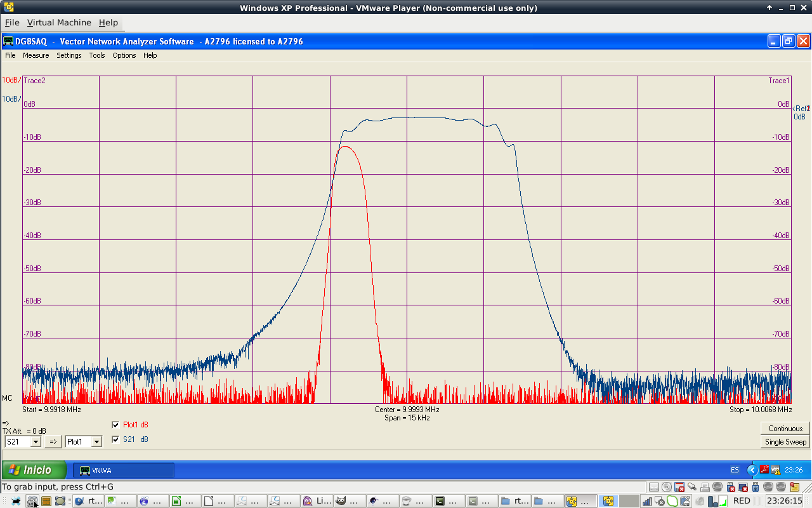
Task: Open the Plot1 destination dropdown
Action: 96,441
